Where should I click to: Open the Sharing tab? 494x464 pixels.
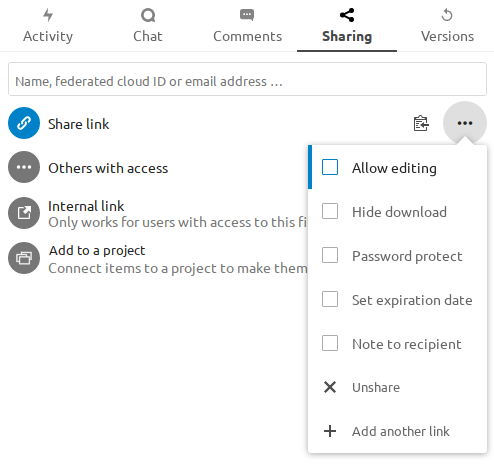point(347,26)
